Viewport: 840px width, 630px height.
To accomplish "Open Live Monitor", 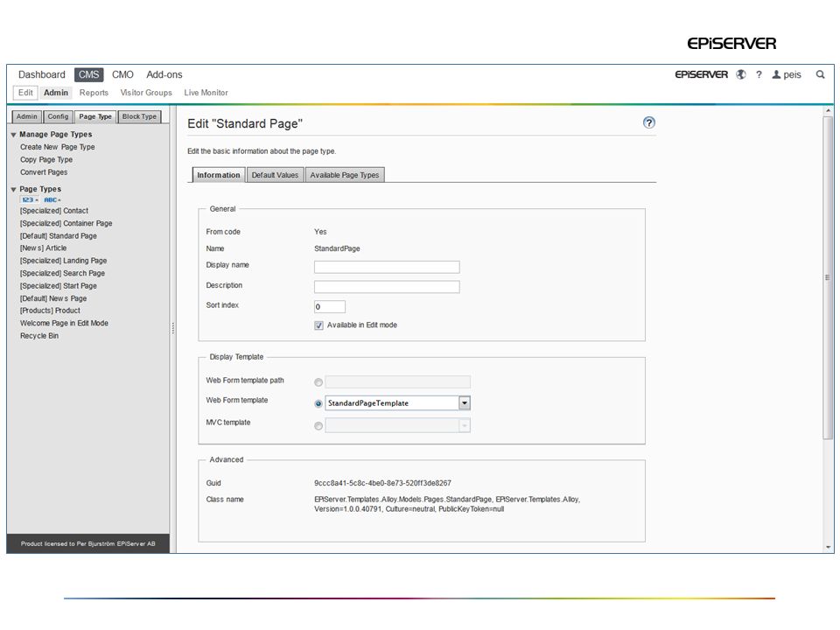I will [x=206, y=93].
